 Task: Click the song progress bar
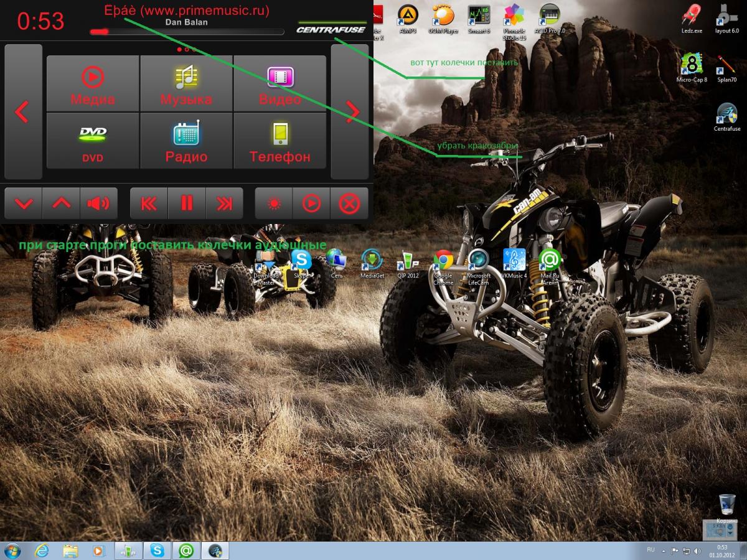pos(187,31)
